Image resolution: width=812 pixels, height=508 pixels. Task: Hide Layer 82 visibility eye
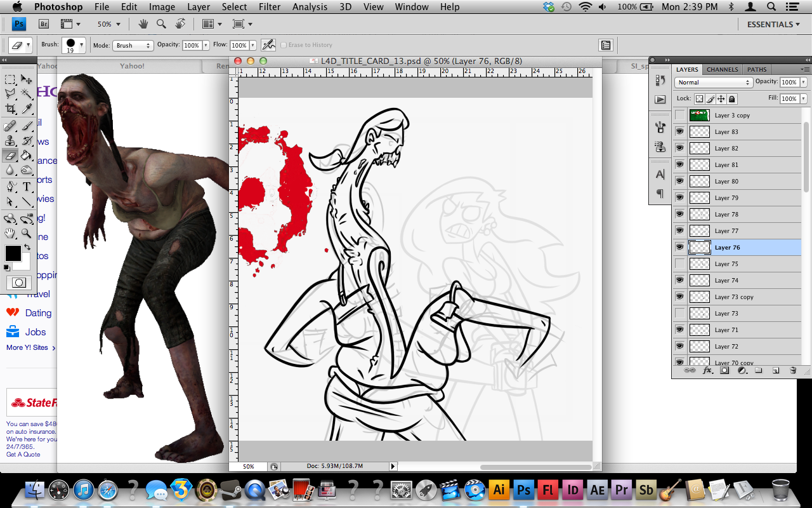680,148
